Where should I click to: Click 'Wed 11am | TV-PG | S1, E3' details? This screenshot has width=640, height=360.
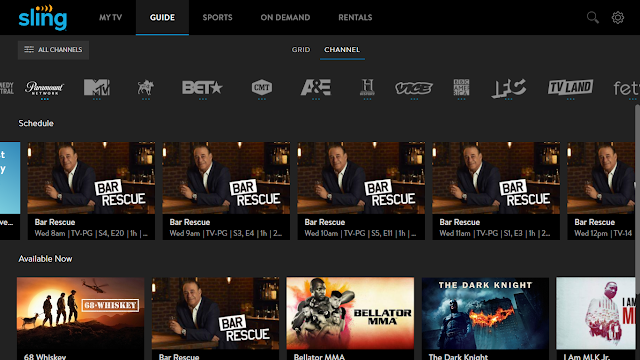point(495,233)
